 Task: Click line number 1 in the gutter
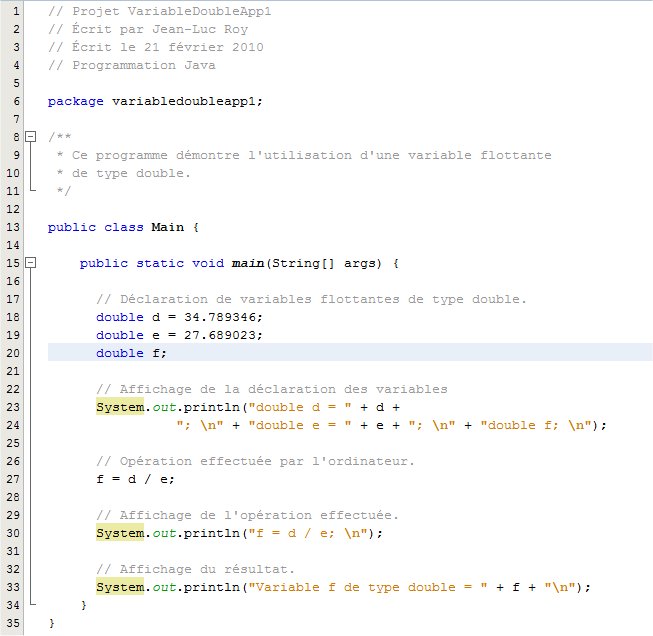click(x=16, y=11)
